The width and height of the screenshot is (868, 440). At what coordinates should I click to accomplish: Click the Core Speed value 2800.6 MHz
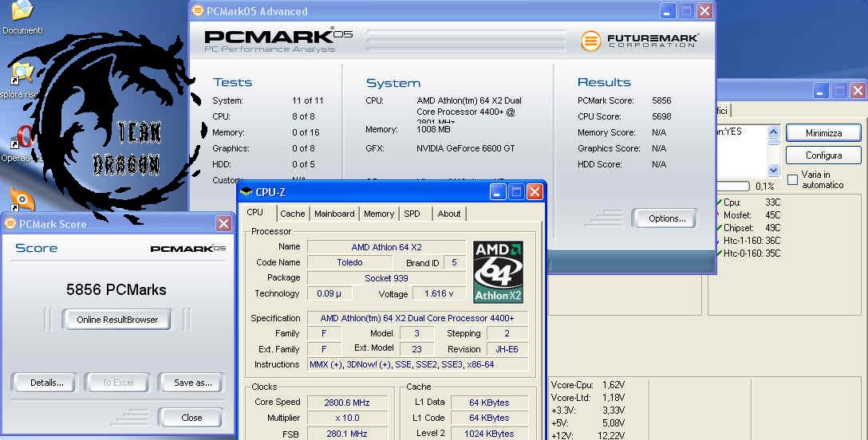(347, 403)
